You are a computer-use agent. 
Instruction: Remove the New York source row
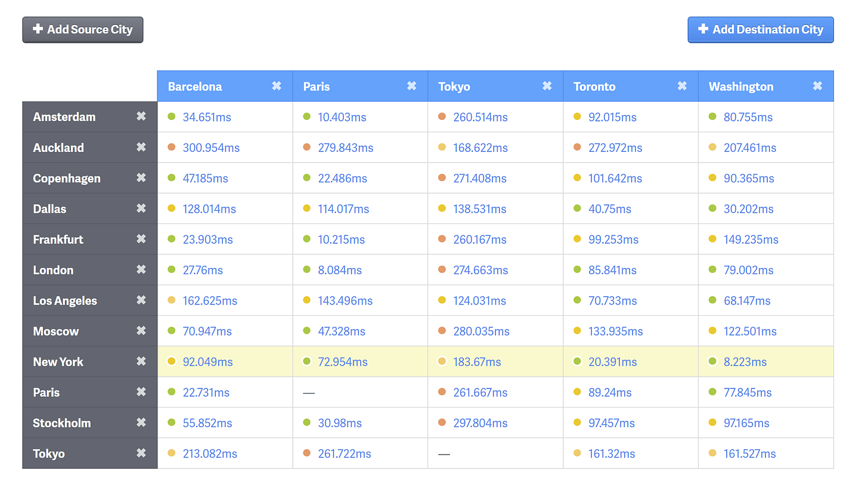pos(141,362)
